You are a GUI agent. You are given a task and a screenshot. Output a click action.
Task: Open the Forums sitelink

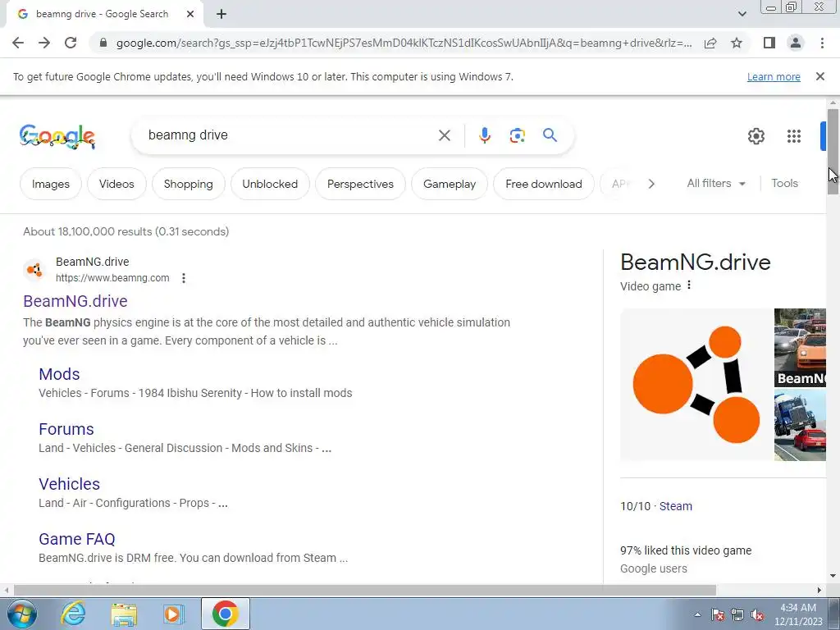coord(66,429)
